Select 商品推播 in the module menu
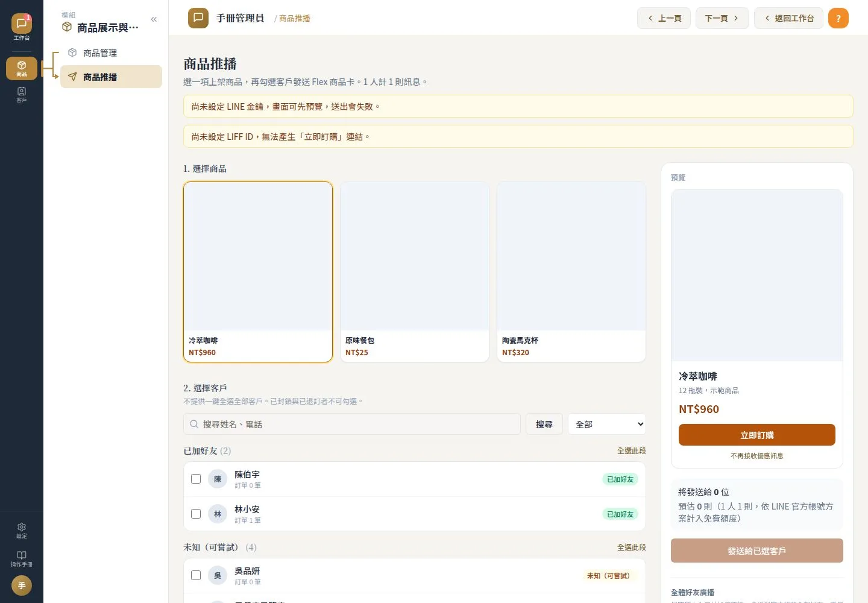 click(x=111, y=77)
